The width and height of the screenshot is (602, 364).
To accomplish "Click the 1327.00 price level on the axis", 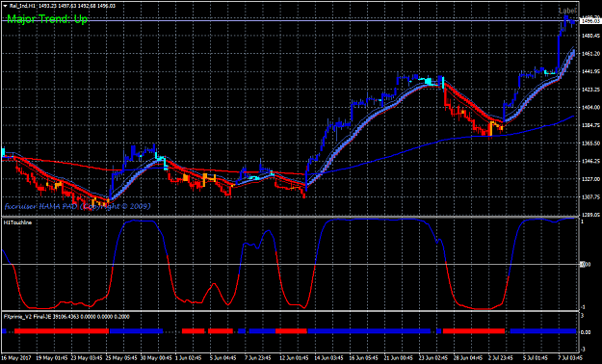I will (x=590, y=179).
